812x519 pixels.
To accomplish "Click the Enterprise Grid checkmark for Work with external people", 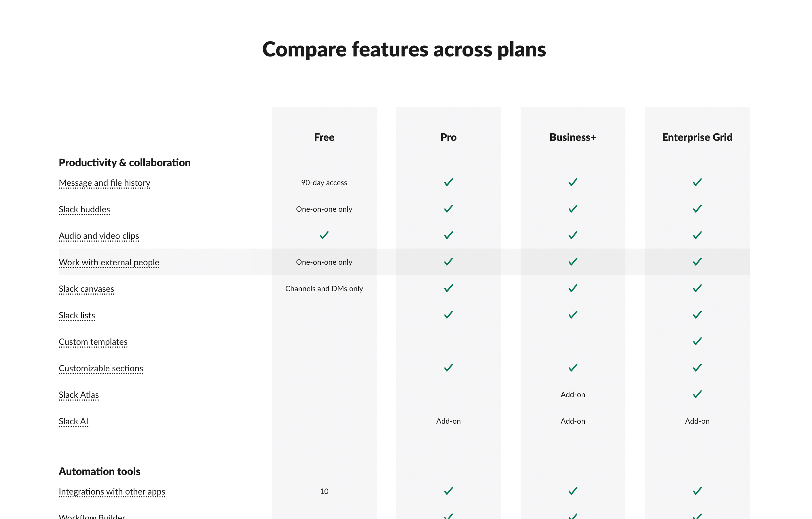I will 697,262.
